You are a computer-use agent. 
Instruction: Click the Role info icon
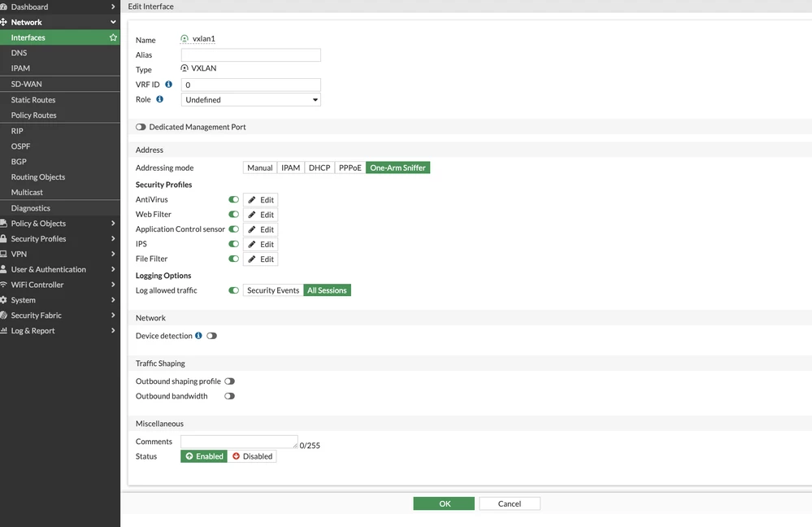pos(159,99)
